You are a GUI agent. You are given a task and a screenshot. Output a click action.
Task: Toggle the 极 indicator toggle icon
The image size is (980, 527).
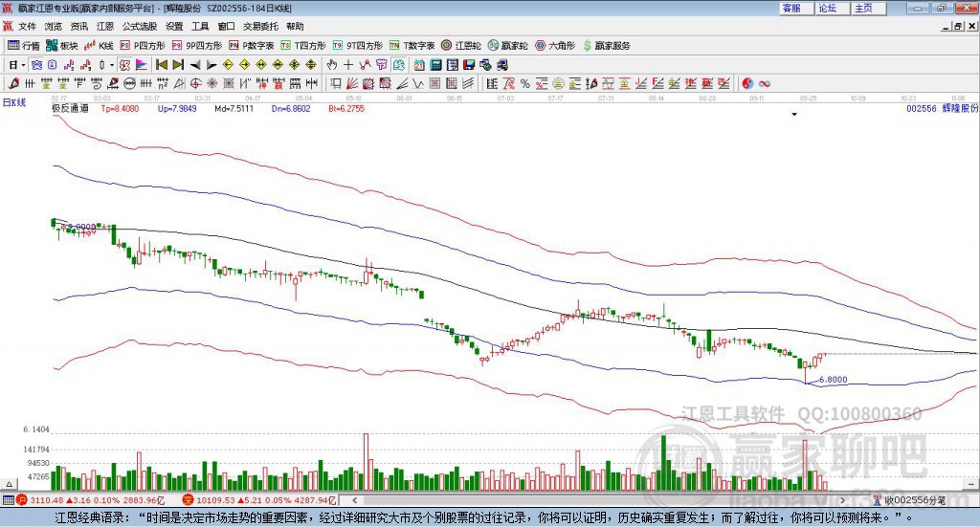pos(125,65)
